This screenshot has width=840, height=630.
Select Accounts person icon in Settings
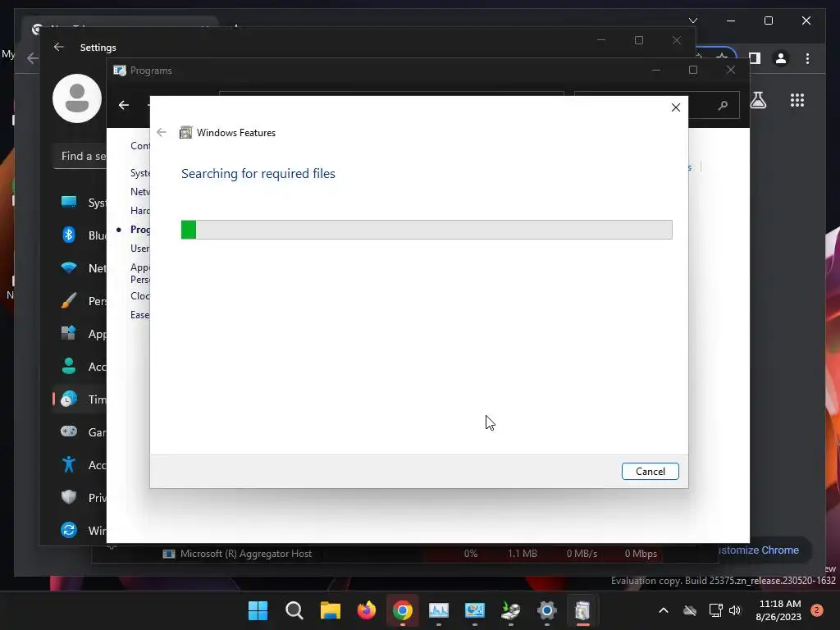(x=69, y=367)
